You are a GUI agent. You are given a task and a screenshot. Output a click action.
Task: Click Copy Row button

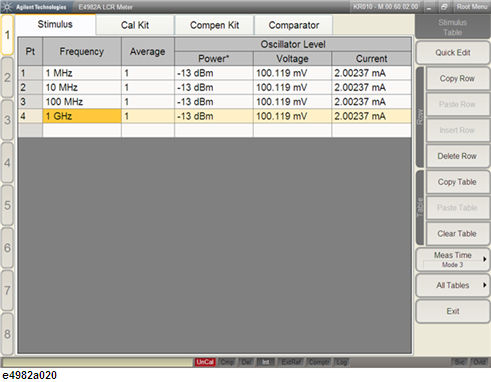(x=457, y=78)
